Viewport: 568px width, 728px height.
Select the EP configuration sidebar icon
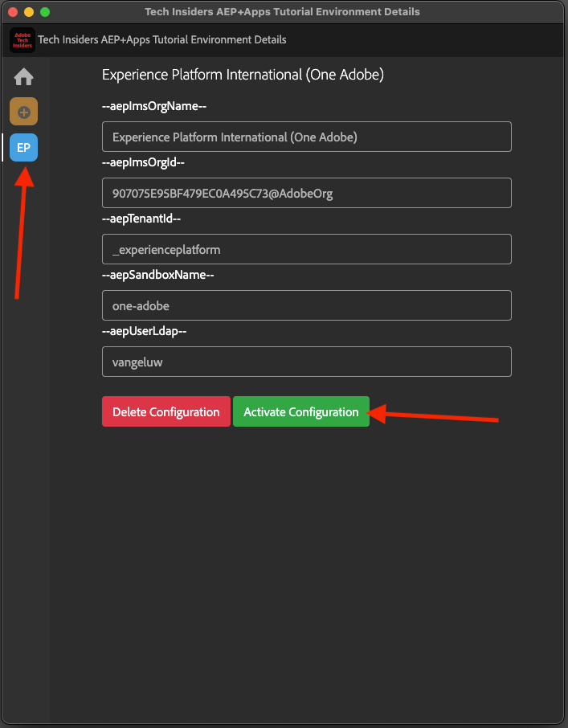23,148
